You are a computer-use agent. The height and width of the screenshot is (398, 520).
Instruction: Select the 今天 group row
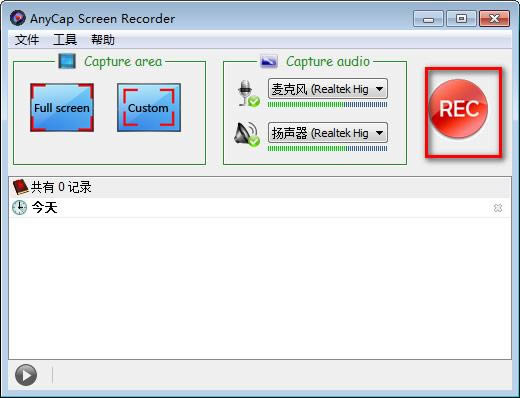tap(260, 208)
